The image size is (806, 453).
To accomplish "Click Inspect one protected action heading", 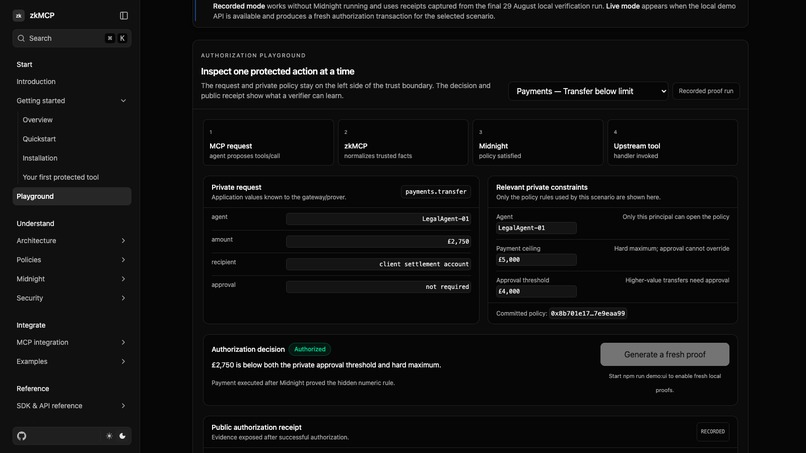I will [x=278, y=71].
